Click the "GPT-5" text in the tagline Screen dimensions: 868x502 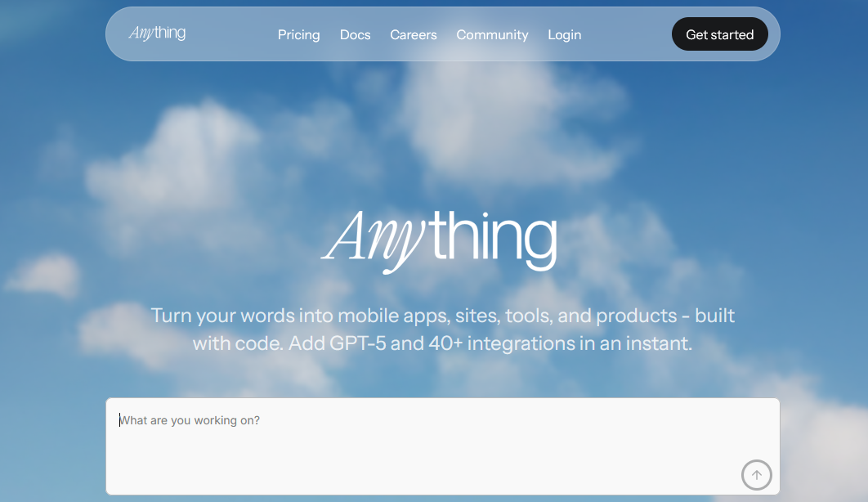(358, 343)
